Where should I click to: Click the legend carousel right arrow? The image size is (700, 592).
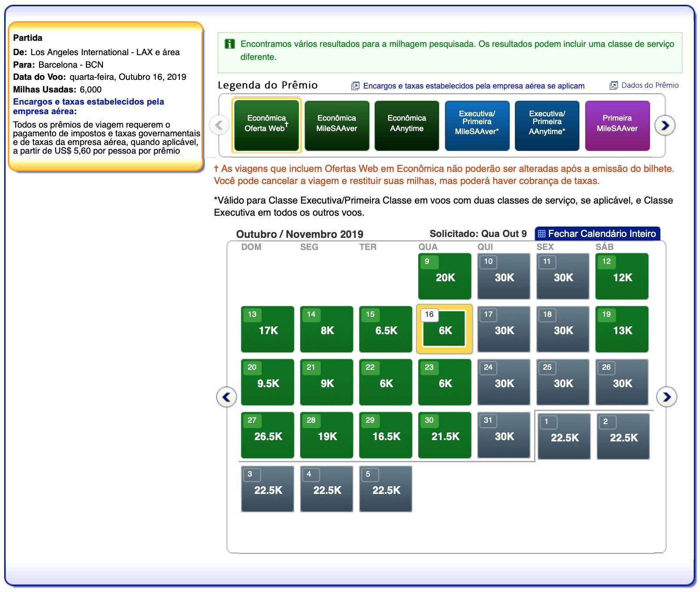point(665,125)
